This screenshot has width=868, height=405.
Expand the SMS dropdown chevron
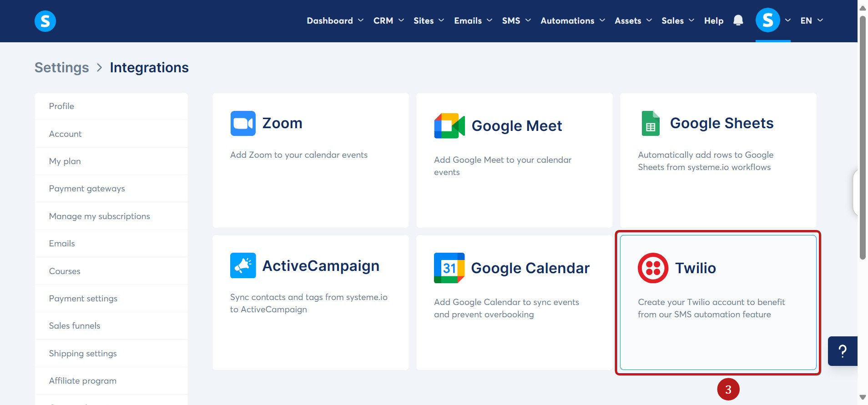click(528, 20)
